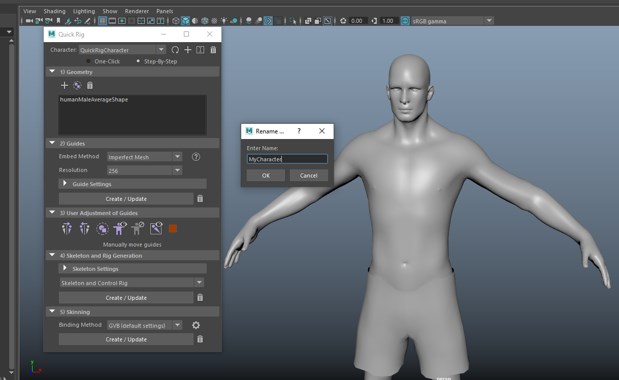Open the Show menu
The width and height of the screenshot is (619, 380).
(110, 11)
